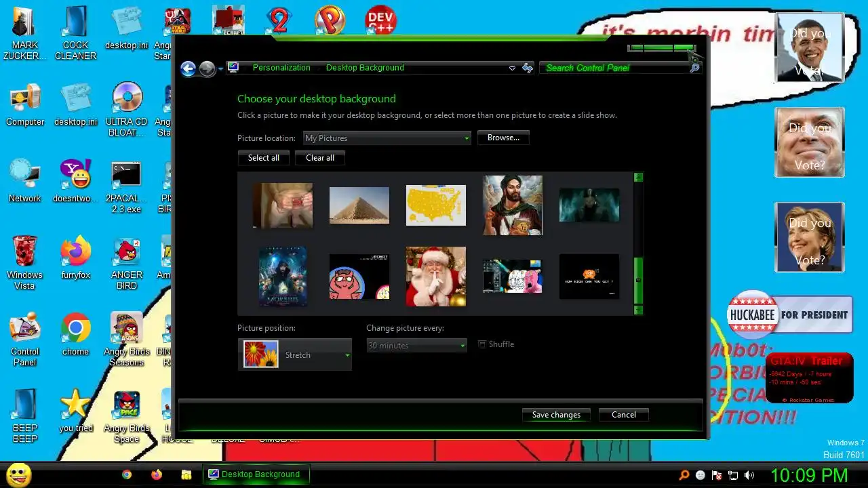
Task: Click the magnifier icon in search box
Action: [x=694, y=68]
